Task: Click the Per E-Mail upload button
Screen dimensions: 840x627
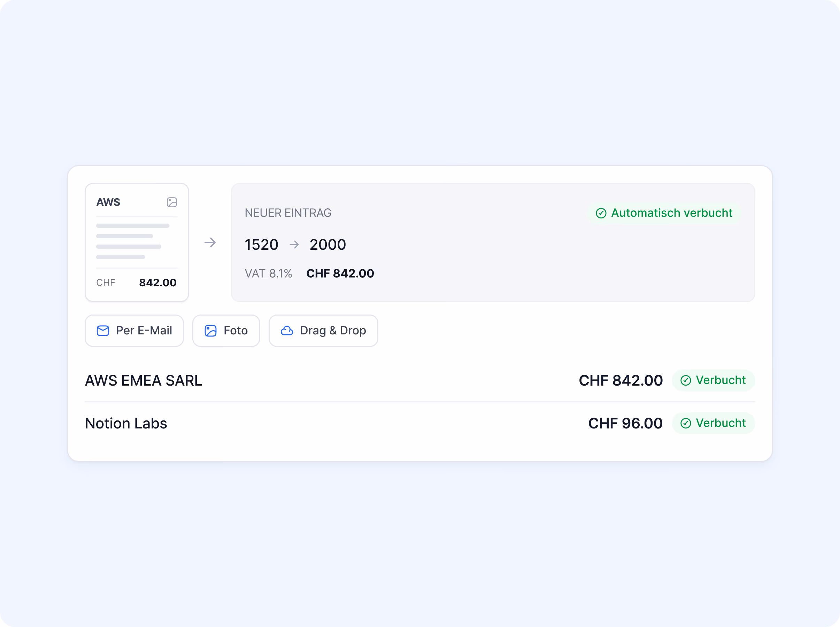Action: (134, 330)
